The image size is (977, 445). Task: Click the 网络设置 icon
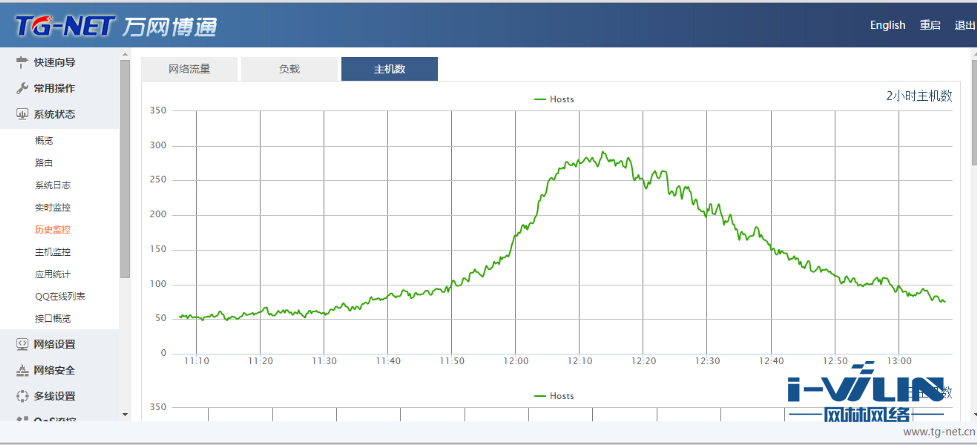(22, 344)
